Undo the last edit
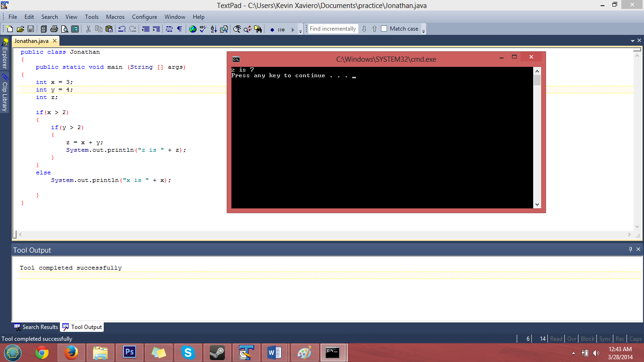This screenshot has width=644, height=362. coord(122,29)
